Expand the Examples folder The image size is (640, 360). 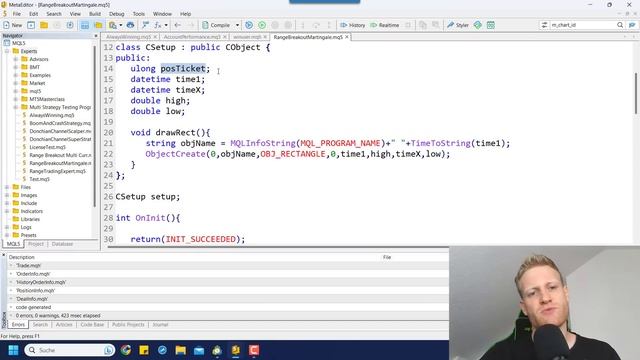(16, 75)
